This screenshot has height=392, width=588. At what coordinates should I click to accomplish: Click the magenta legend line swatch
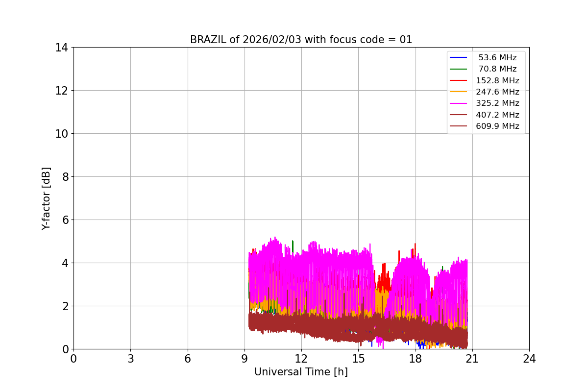(x=459, y=103)
